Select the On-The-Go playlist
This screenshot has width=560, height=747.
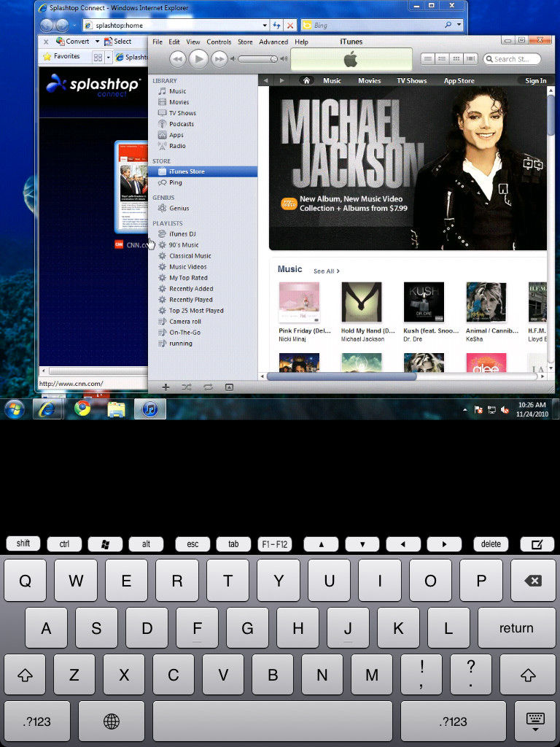(184, 333)
